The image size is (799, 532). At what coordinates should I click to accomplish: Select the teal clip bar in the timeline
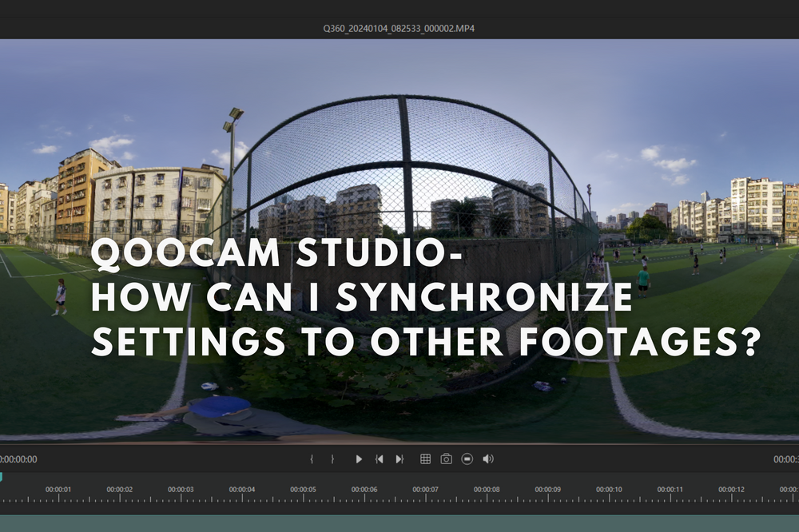click(x=399, y=523)
